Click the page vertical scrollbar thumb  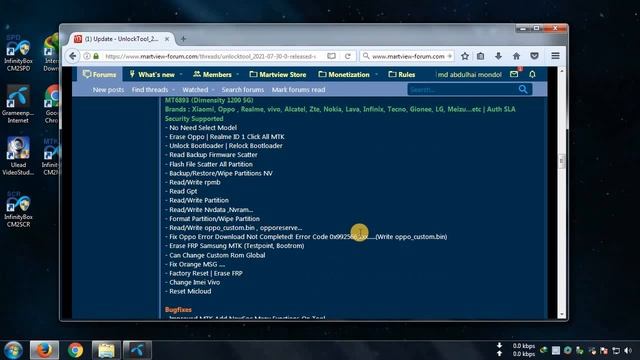tap(562, 160)
